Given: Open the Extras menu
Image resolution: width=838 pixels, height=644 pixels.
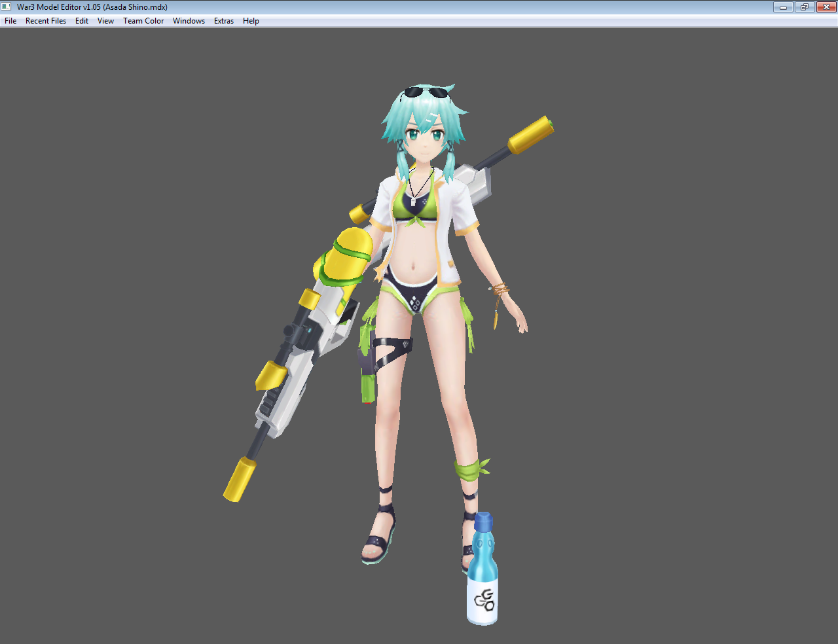Looking at the screenshot, I should coord(224,21).
